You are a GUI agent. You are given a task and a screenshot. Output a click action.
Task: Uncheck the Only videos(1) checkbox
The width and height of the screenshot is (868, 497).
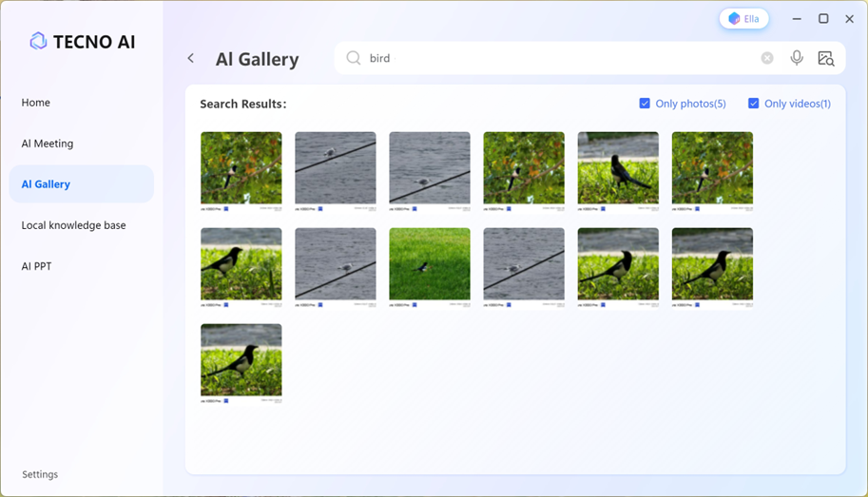click(x=753, y=104)
